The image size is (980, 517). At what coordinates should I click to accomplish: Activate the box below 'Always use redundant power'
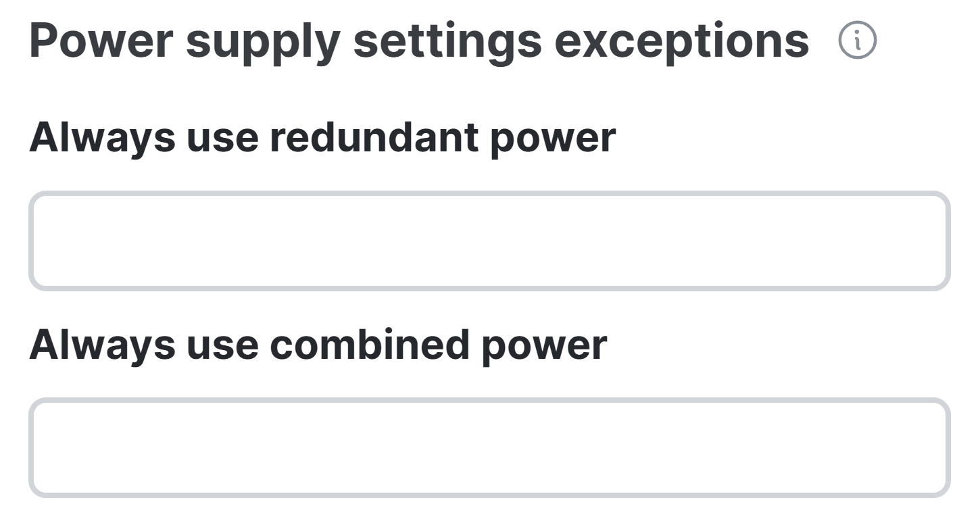click(x=489, y=241)
